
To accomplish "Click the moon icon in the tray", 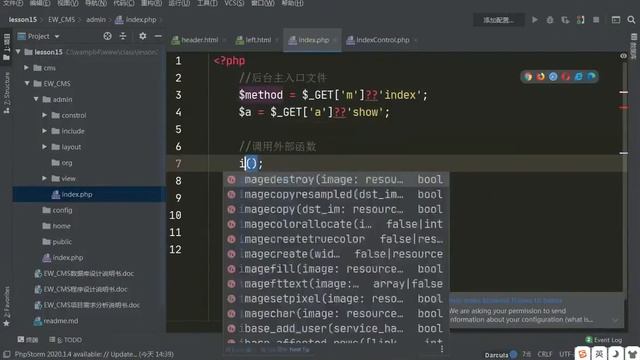I will [616, 354].
